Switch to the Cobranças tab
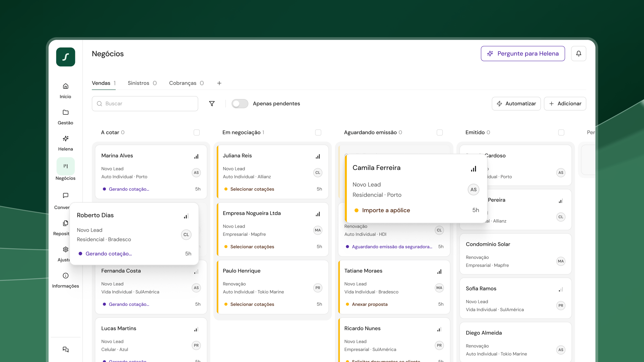This screenshot has height=362, width=644. [x=186, y=83]
